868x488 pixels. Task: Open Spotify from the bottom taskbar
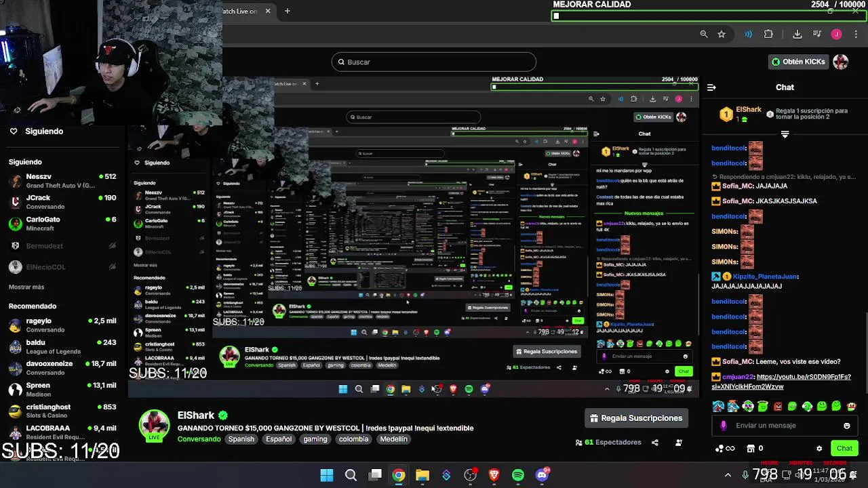[x=518, y=475]
